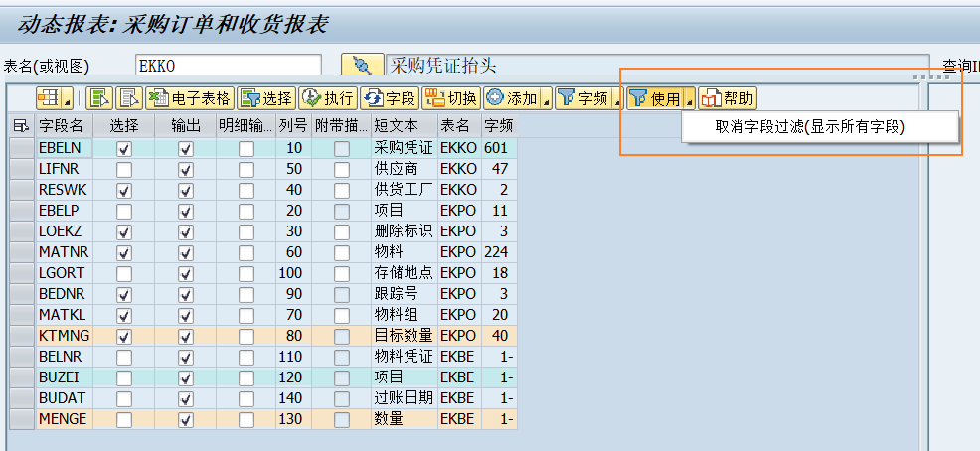Click the 字频 filter button
The height and width of the screenshot is (451, 980).
click(x=583, y=98)
